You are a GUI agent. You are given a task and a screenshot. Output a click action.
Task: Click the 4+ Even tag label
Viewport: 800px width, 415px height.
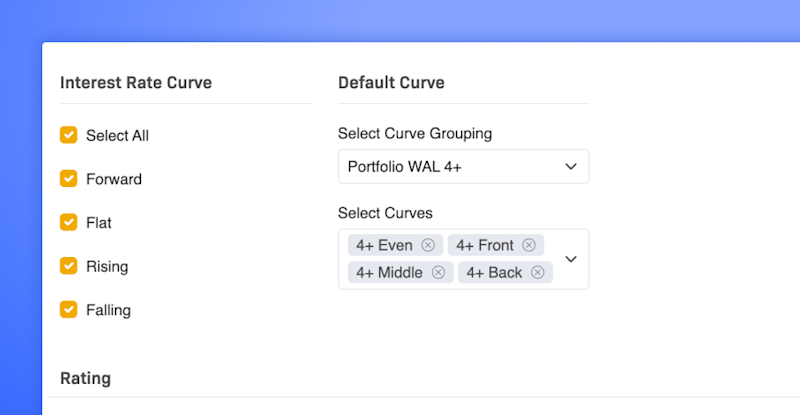384,245
